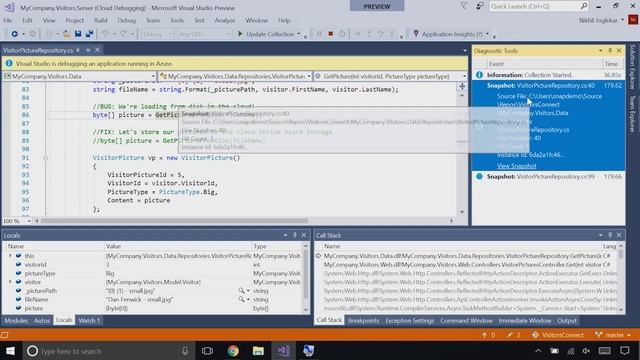
Task: Click the pending changes pencil indicator
Action: pos(513,335)
